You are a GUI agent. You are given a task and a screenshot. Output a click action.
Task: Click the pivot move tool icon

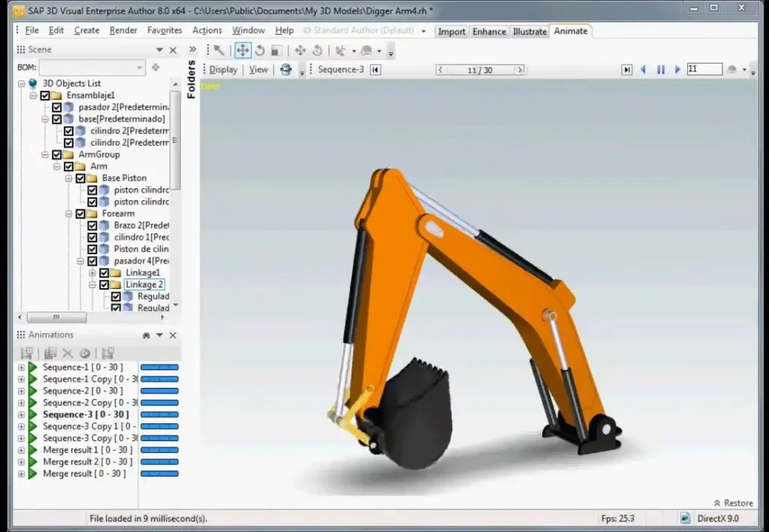pyautogui.click(x=300, y=50)
